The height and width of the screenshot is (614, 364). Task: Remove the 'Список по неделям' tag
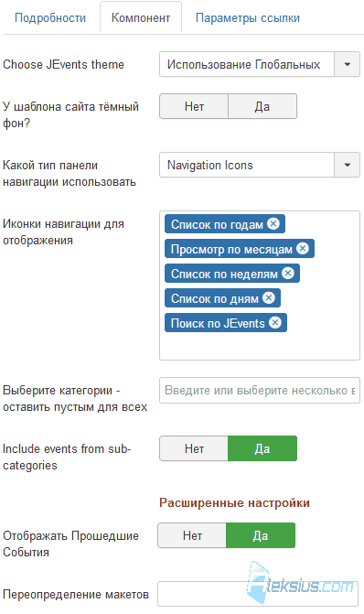pos(288,273)
